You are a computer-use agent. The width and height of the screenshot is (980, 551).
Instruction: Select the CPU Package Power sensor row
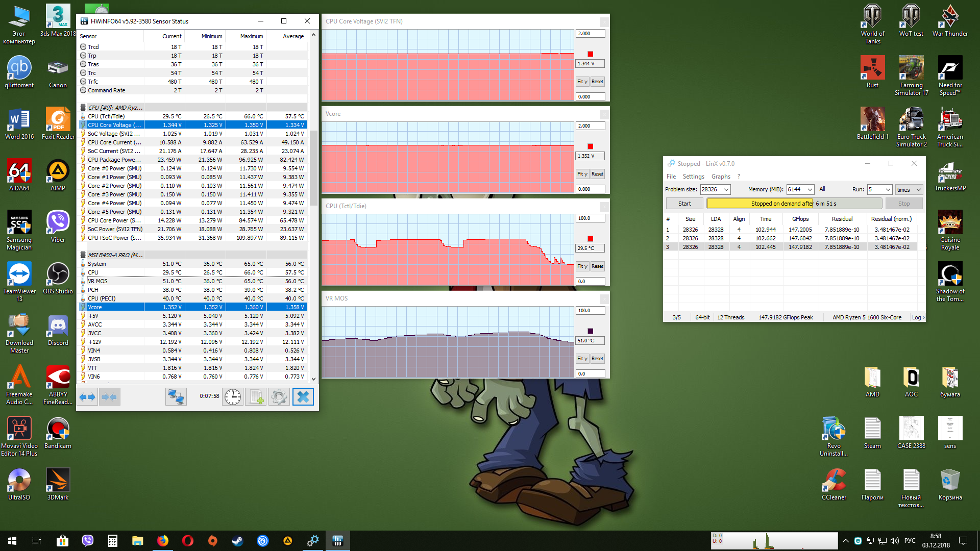pos(114,160)
